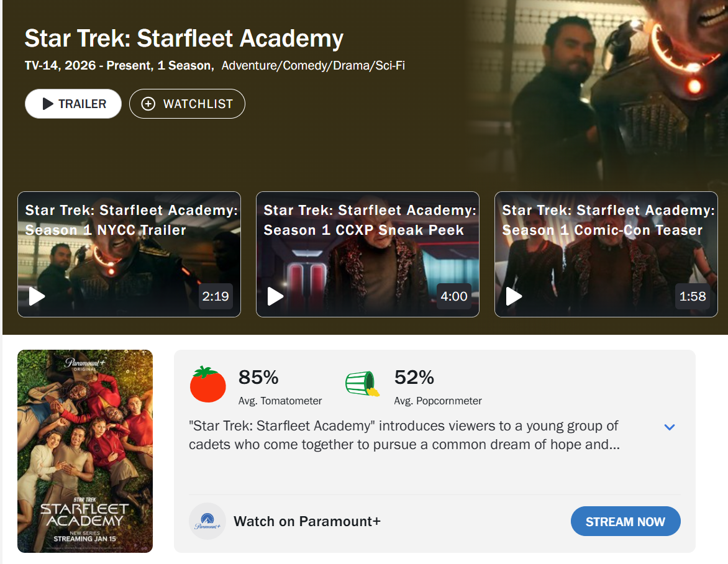Viewport: 728px width, 564px height.
Task: Open the Adventure/Comedy/Drama/Sci-Fi genre text
Action: (313, 66)
